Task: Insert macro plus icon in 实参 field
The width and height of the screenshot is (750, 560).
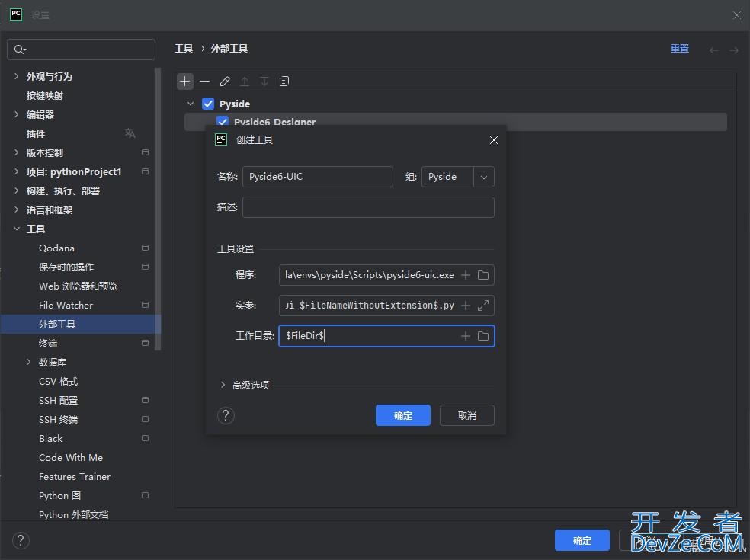Action: coord(466,306)
